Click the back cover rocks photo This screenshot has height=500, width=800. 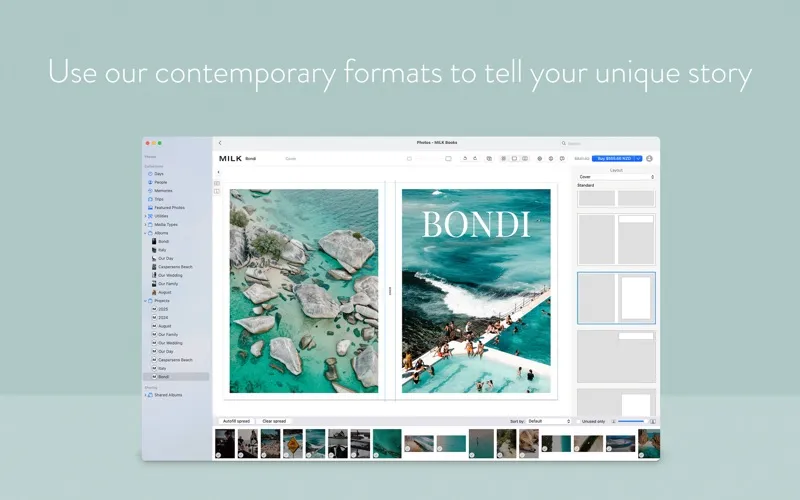(304, 291)
